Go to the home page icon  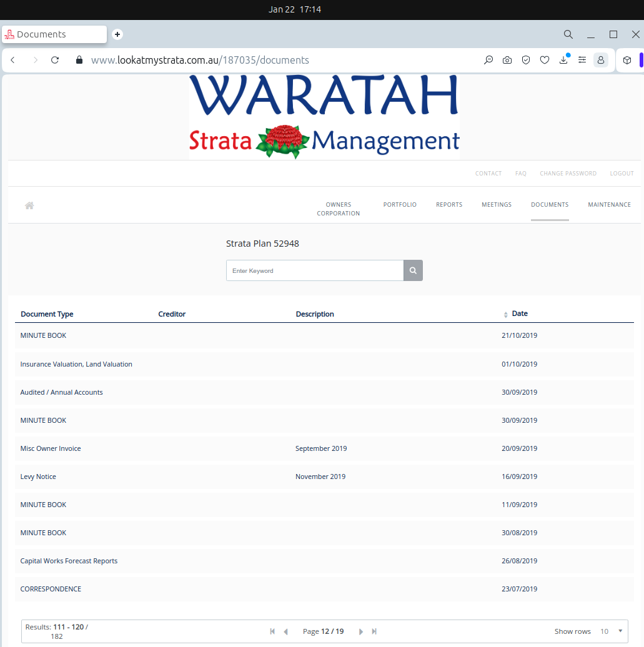click(29, 205)
